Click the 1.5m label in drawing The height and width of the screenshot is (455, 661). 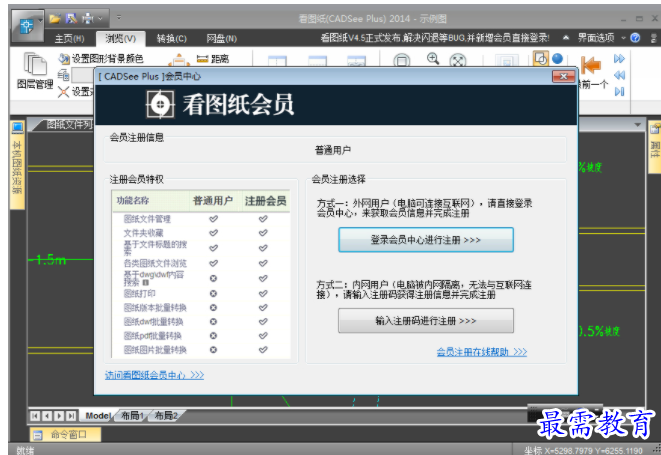(51, 260)
